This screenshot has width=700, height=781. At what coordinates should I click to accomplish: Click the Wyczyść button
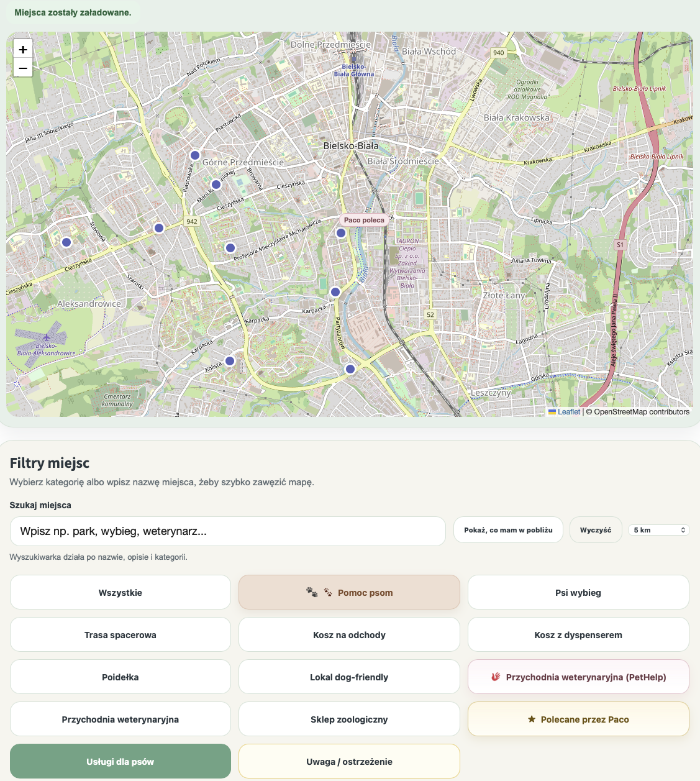(596, 530)
